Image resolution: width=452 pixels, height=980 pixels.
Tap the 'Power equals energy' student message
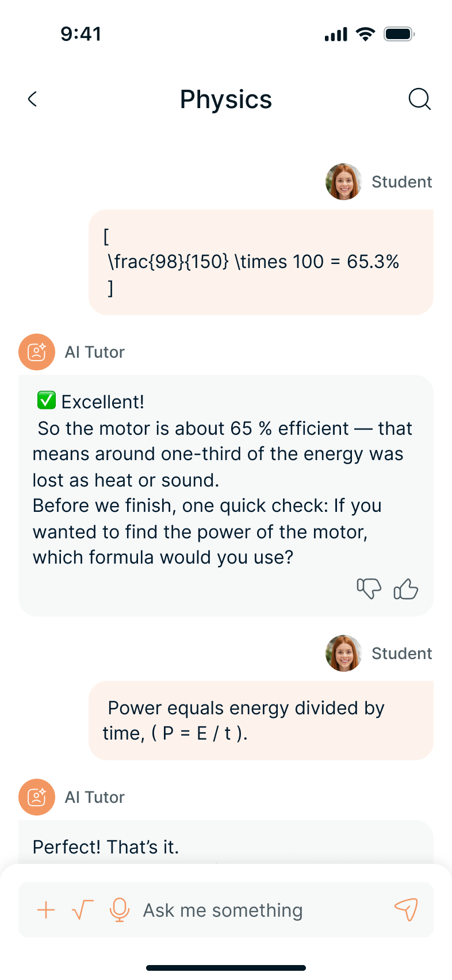(261, 721)
